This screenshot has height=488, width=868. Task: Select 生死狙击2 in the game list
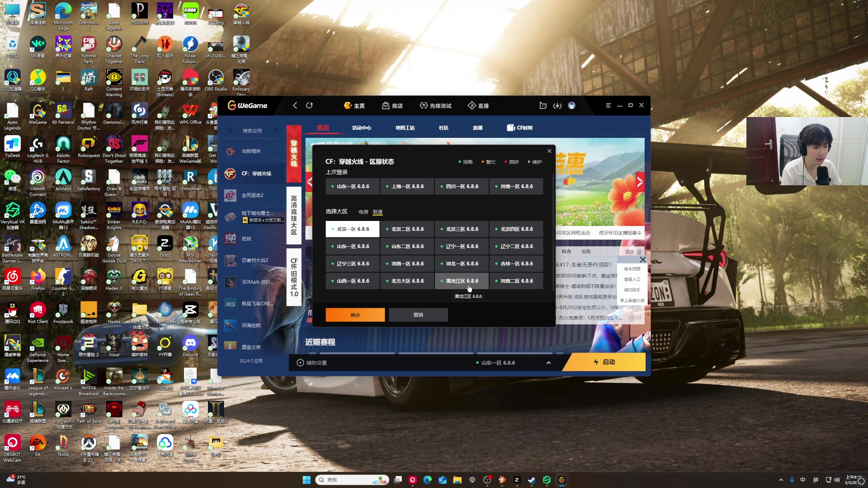click(x=252, y=195)
